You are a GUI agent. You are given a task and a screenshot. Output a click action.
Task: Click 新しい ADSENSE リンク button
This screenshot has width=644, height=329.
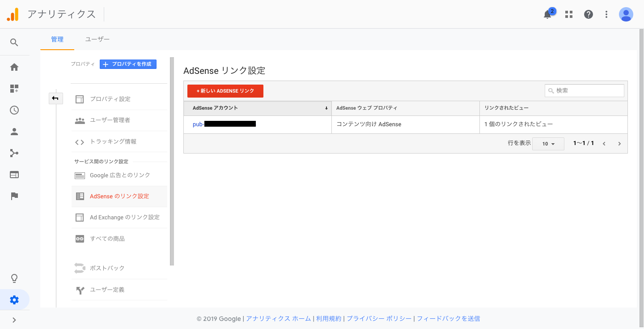coord(225,91)
